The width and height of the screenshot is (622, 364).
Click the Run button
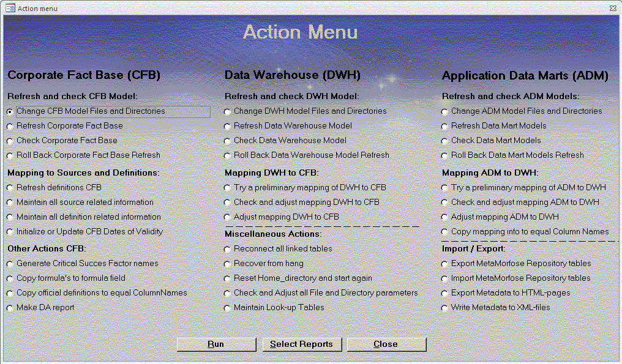pos(216,344)
